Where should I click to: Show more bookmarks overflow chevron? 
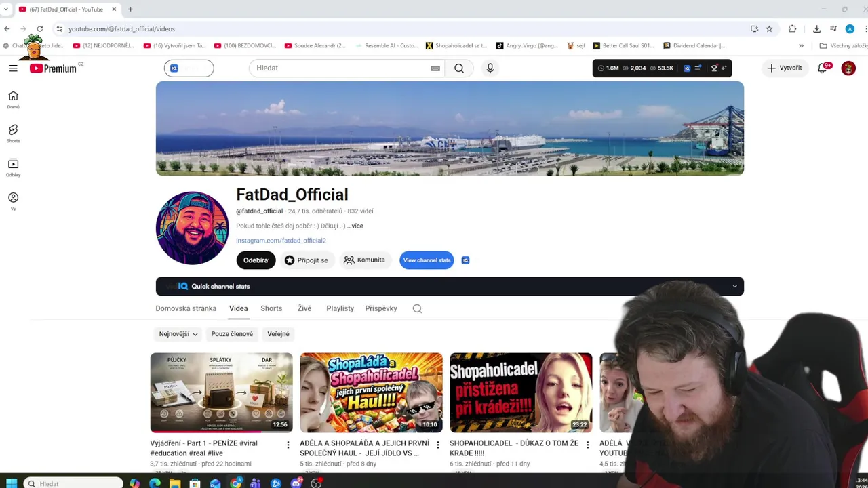tap(801, 45)
